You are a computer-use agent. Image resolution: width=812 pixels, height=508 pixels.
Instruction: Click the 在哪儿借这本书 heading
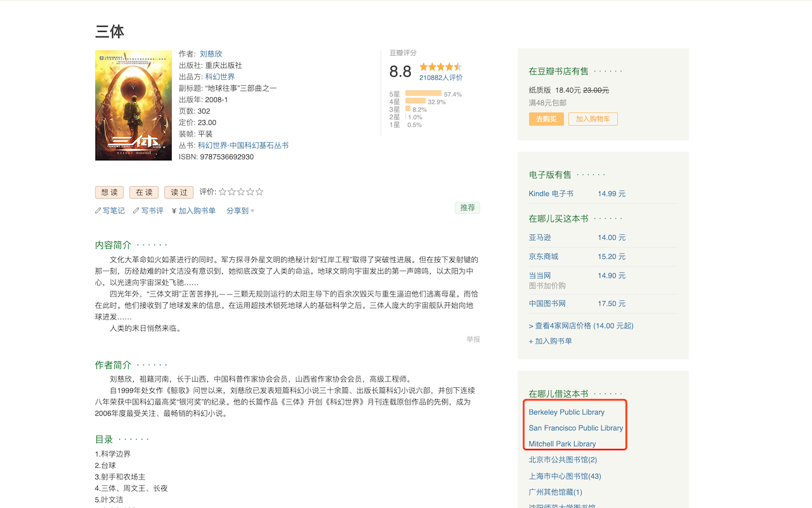[559, 394]
